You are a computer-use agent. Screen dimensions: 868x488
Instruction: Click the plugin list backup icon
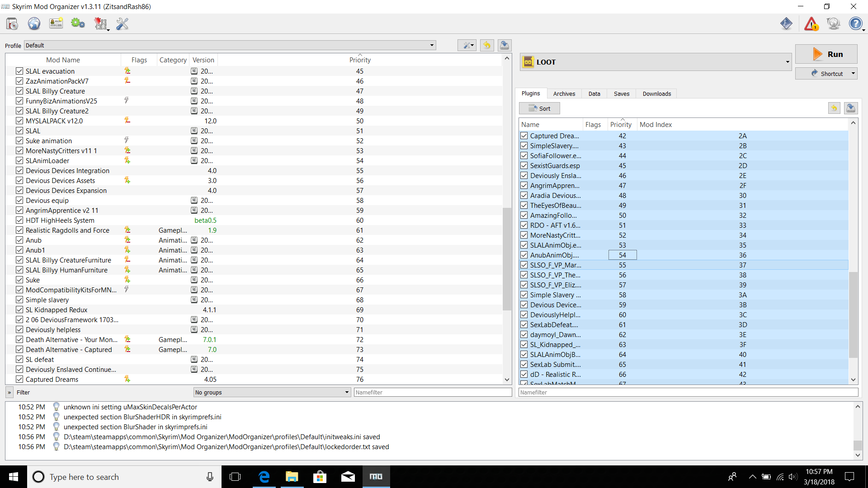coord(850,108)
